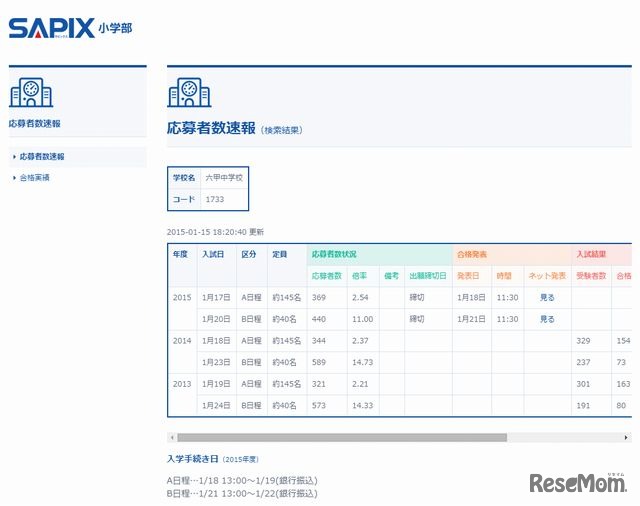Click applicant count 573
Viewport: 640px width, 506px height.
(319, 406)
